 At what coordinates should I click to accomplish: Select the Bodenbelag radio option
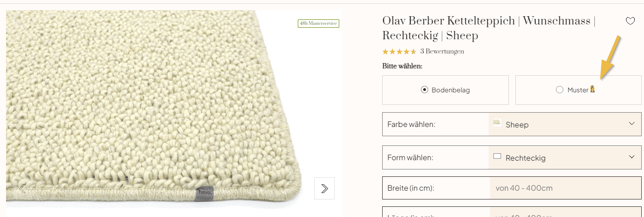[425, 90]
